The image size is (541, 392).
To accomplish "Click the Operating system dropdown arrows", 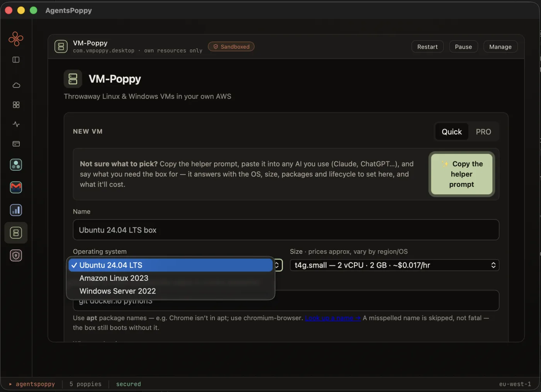I will coord(277,265).
